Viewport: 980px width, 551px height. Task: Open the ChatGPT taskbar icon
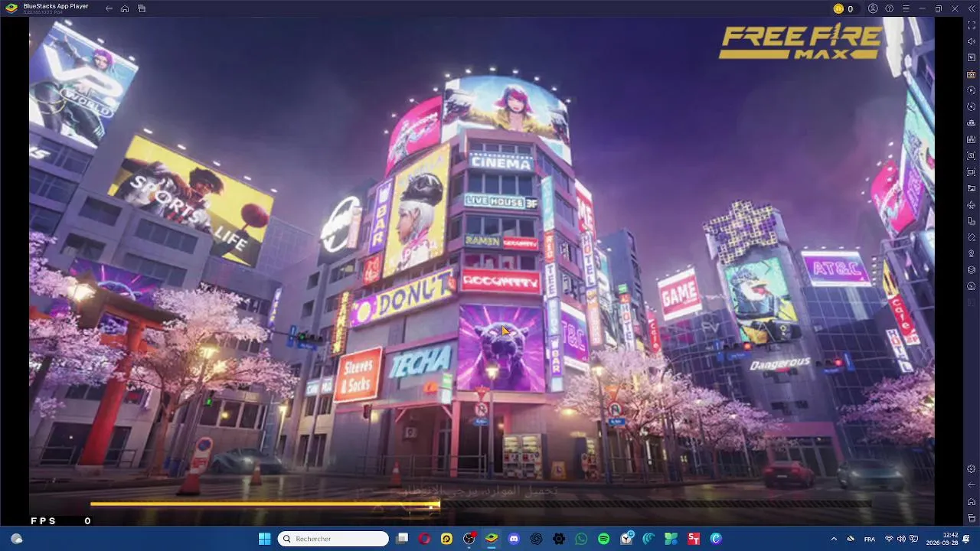click(537, 539)
